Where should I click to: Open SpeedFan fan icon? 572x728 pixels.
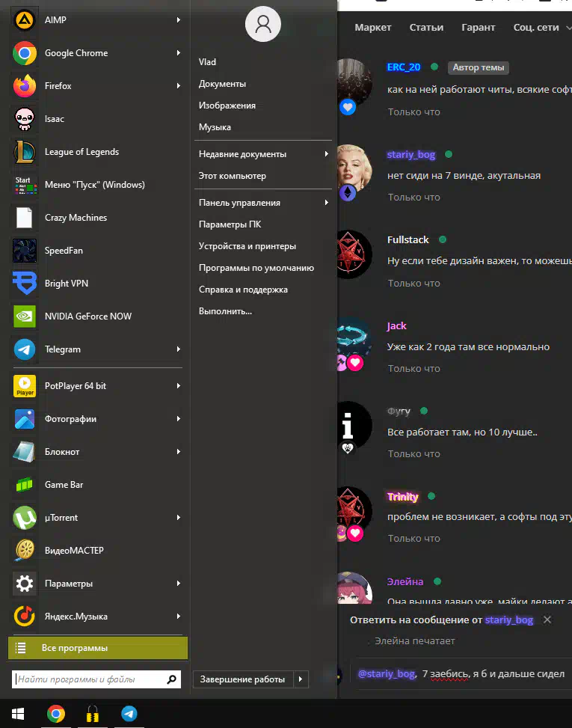(x=24, y=251)
